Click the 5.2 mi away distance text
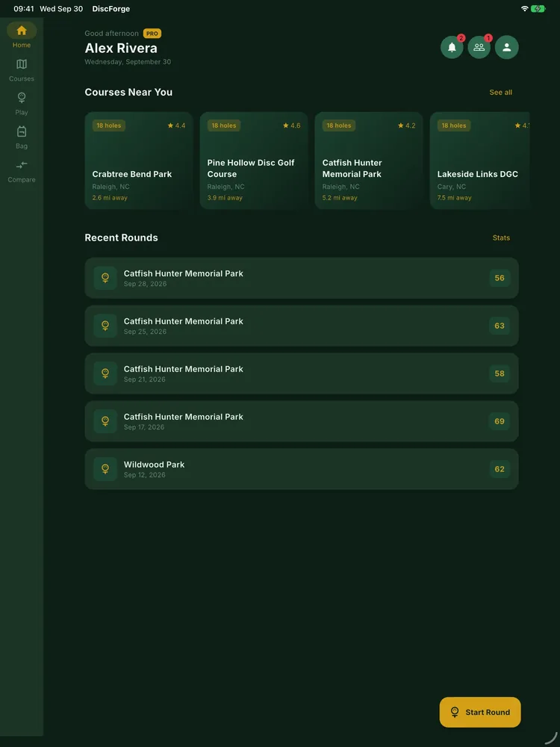560x747 pixels. (340, 198)
